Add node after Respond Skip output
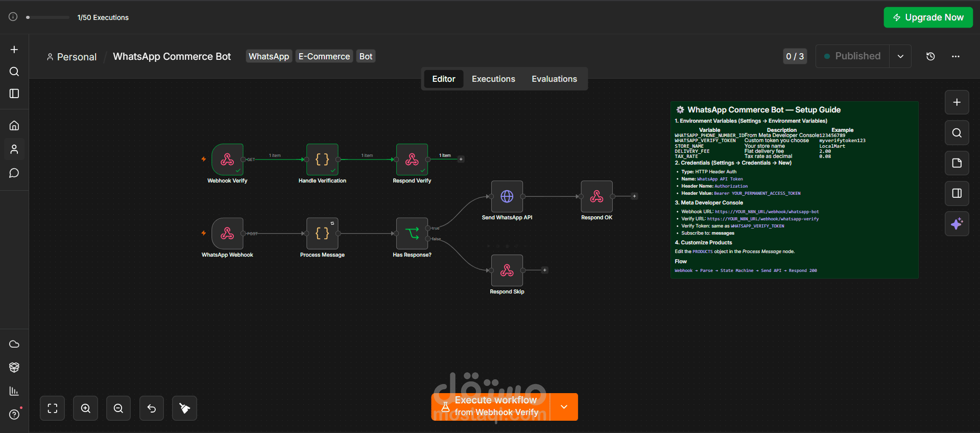The height and width of the screenshot is (433, 980). [x=545, y=270]
